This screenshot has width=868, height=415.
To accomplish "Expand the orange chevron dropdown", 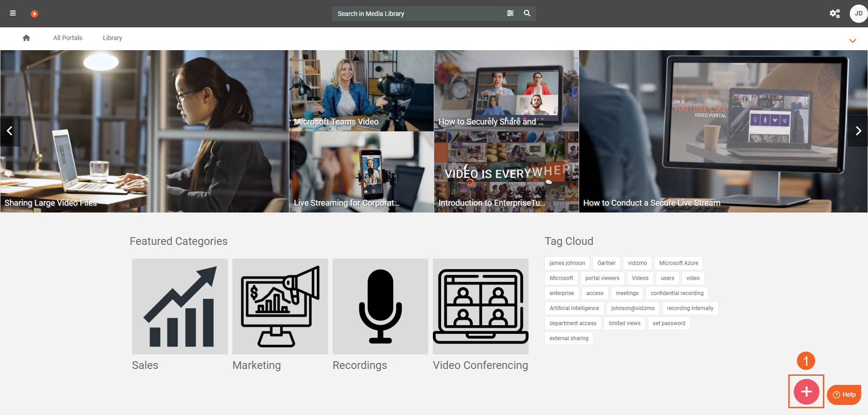I will click(x=853, y=41).
